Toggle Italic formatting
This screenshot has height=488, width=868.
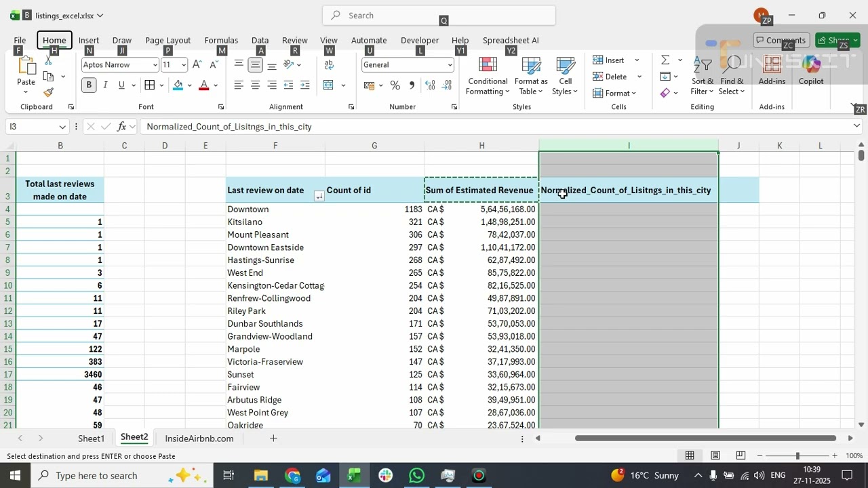click(x=105, y=85)
